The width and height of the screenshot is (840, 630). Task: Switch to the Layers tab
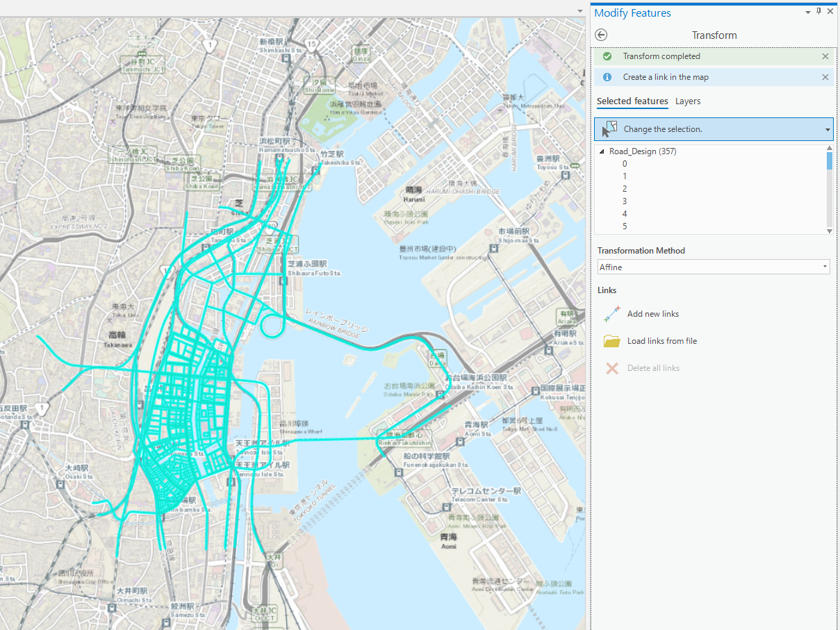click(688, 101)
